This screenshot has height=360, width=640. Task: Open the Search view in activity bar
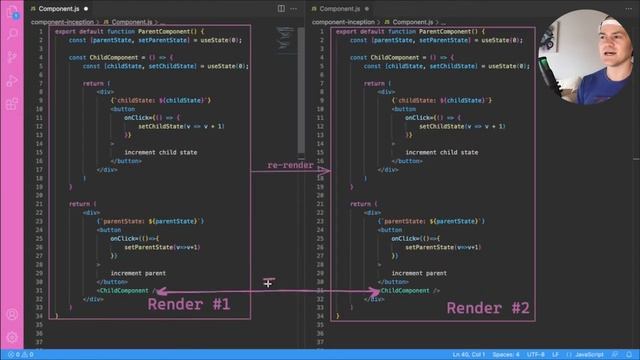click(12, 34)
